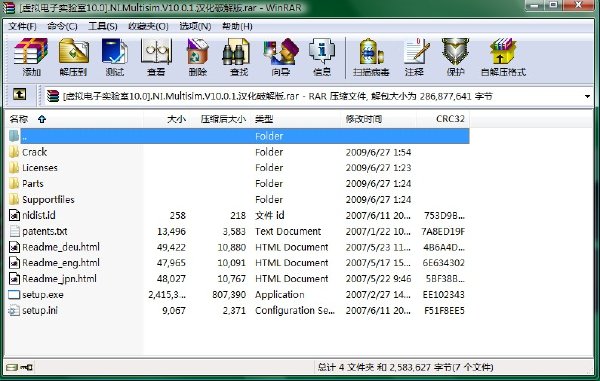The height and width of the screenshot is (381, 600).
Task: Click the CRC32 value EE102343
Action: 443,295
